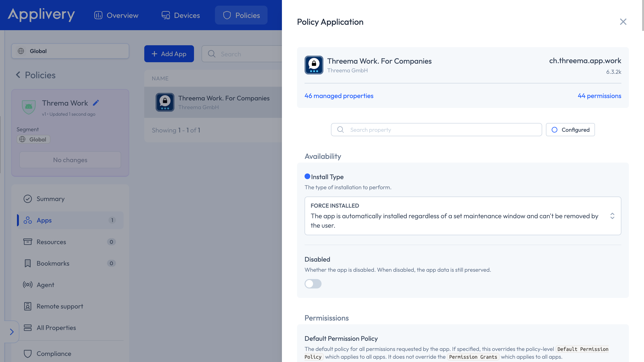
Task: Open the Global segment selector
Action: coord(70,51)
